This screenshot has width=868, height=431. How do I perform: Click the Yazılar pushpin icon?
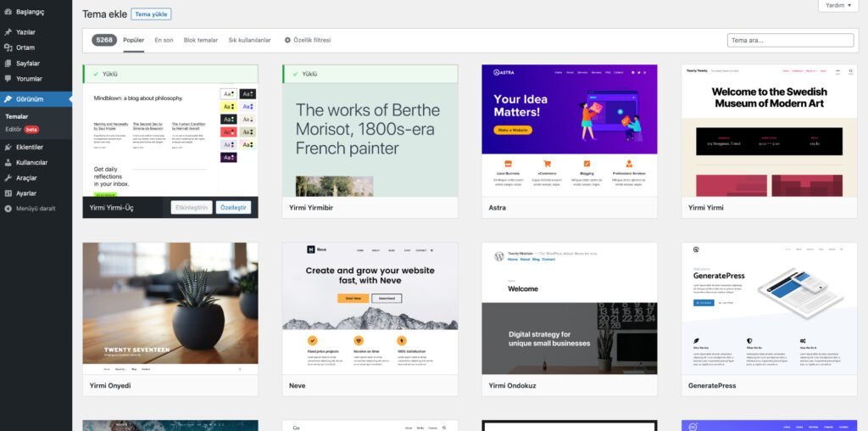8,32
